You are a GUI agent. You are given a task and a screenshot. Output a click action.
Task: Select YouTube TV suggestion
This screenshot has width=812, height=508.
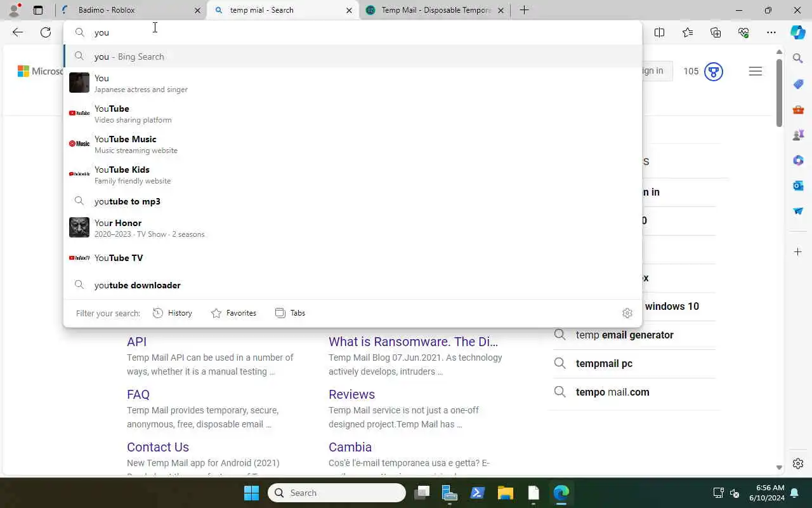353,258
